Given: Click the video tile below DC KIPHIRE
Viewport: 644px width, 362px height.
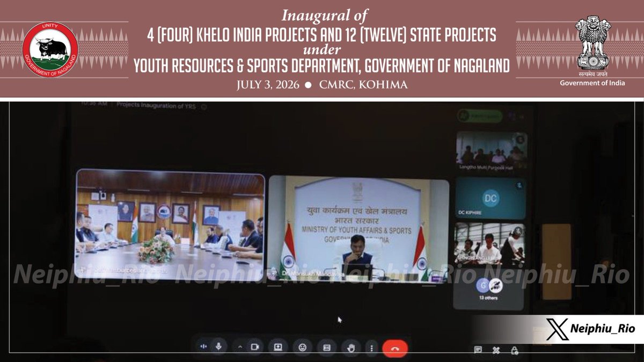Looking at the screenshot, I should coord(489,244).
